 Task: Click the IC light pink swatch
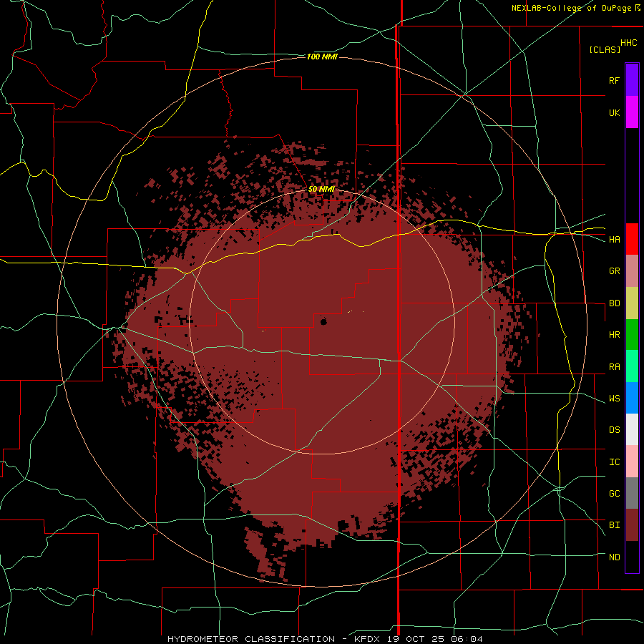(x=632, y=462)
